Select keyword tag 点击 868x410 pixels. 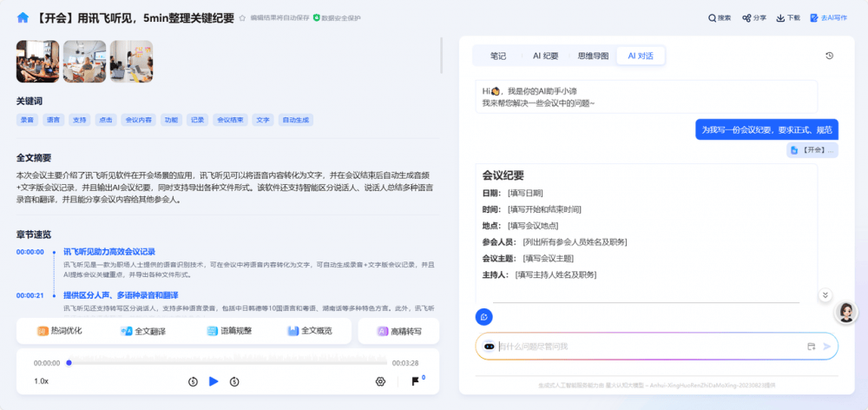point(105,120)
